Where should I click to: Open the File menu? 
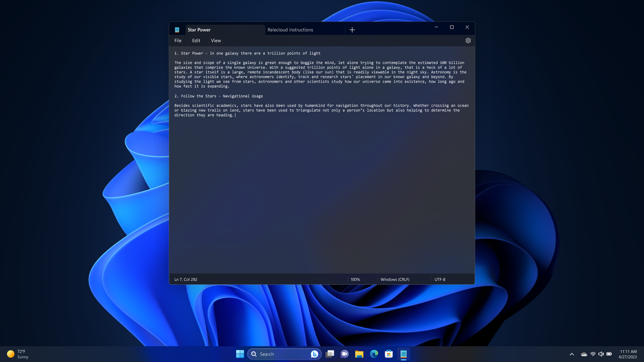178,41
